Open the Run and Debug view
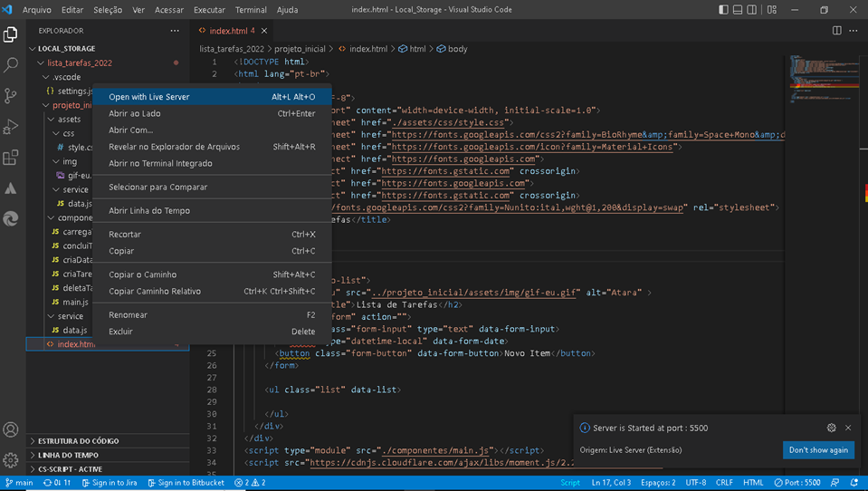The image size is (868, 491). (x=11, y=126)
